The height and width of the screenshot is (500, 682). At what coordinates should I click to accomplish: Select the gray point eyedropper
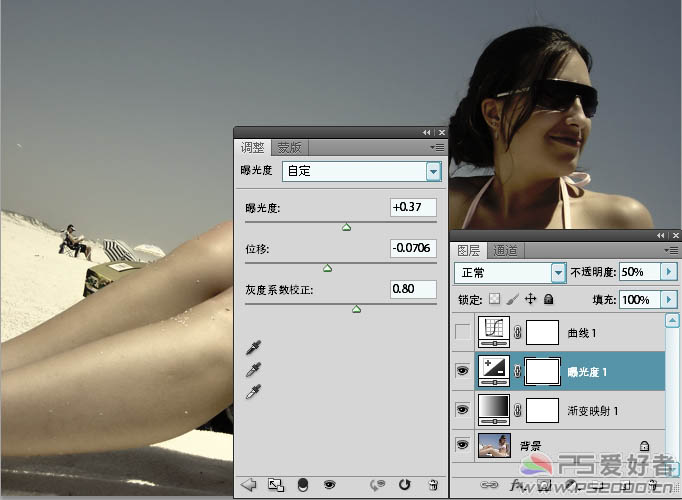pyautogui.click(x=255, y=369)
